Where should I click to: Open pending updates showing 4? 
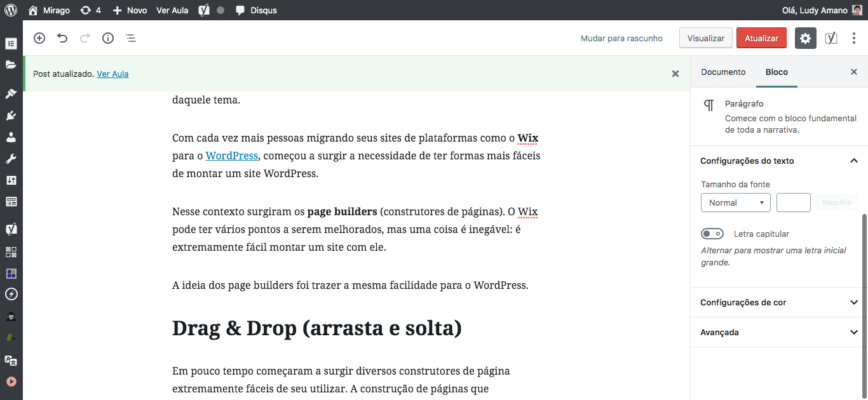(90, 10)
